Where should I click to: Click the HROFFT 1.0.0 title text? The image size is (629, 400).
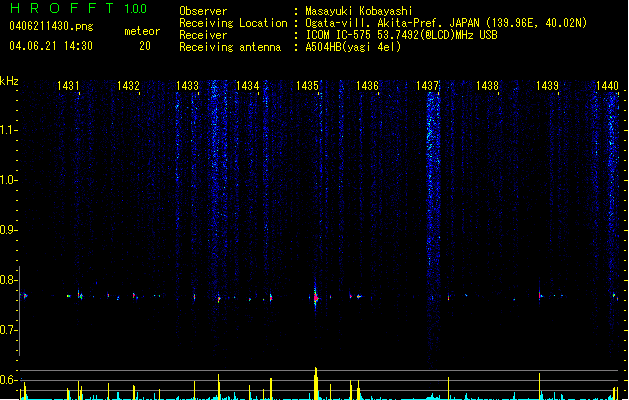coord(78,8)
